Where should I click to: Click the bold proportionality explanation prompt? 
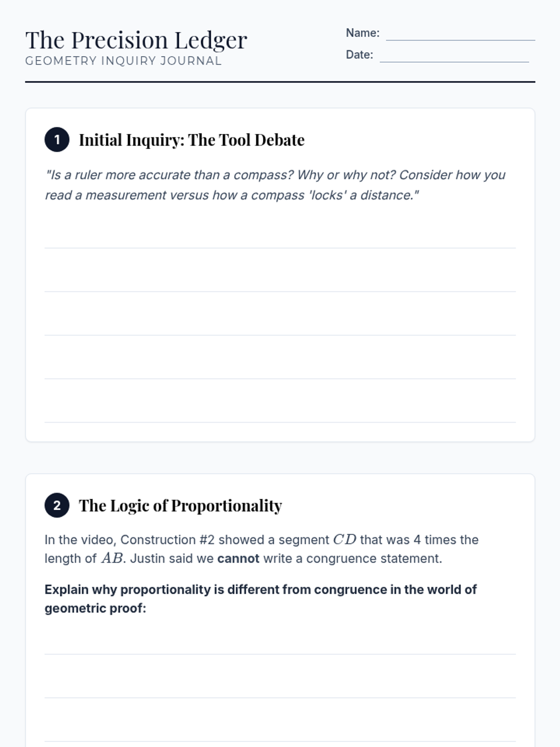[x=260, y=599]
